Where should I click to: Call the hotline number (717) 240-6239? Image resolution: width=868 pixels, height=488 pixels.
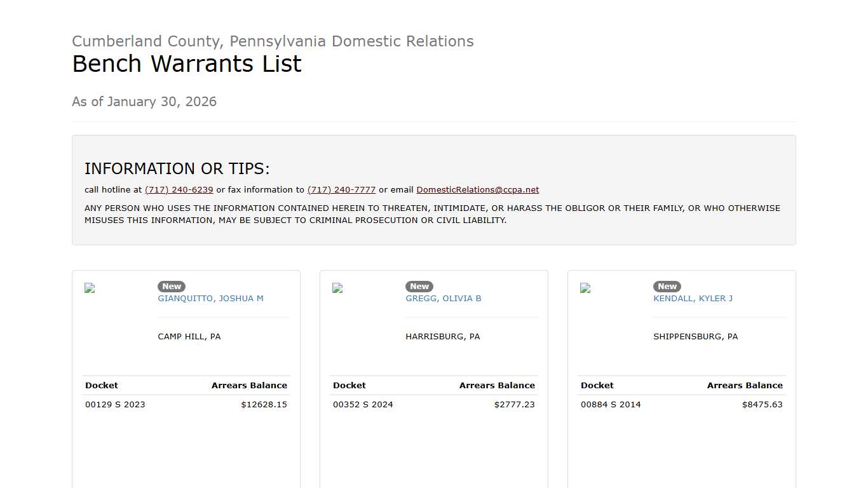tap(179, 190)
